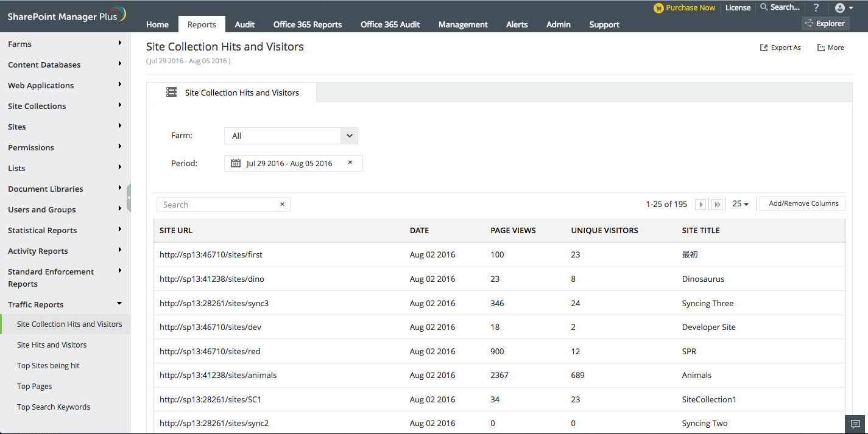The image size is (868, 434).
Task: Jump to last page of results
Action: tap(718, 205)
